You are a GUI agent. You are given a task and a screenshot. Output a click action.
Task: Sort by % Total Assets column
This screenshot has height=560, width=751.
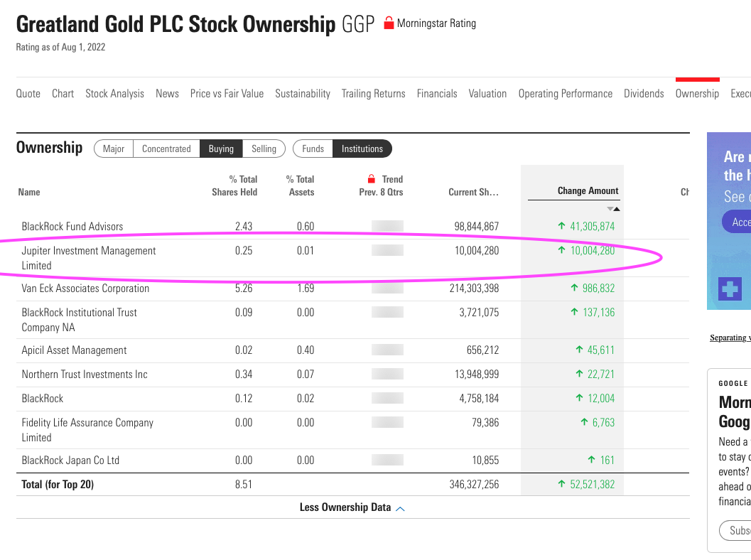[301, 185]
